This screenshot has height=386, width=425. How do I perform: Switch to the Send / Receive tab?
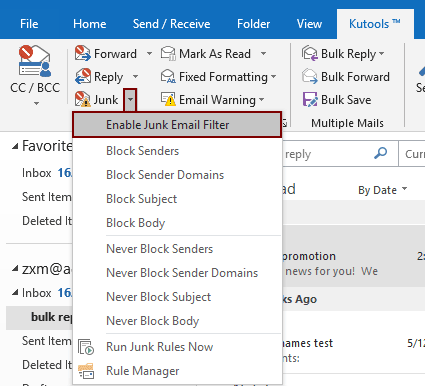pyautogui.click(x=171, y=24)
